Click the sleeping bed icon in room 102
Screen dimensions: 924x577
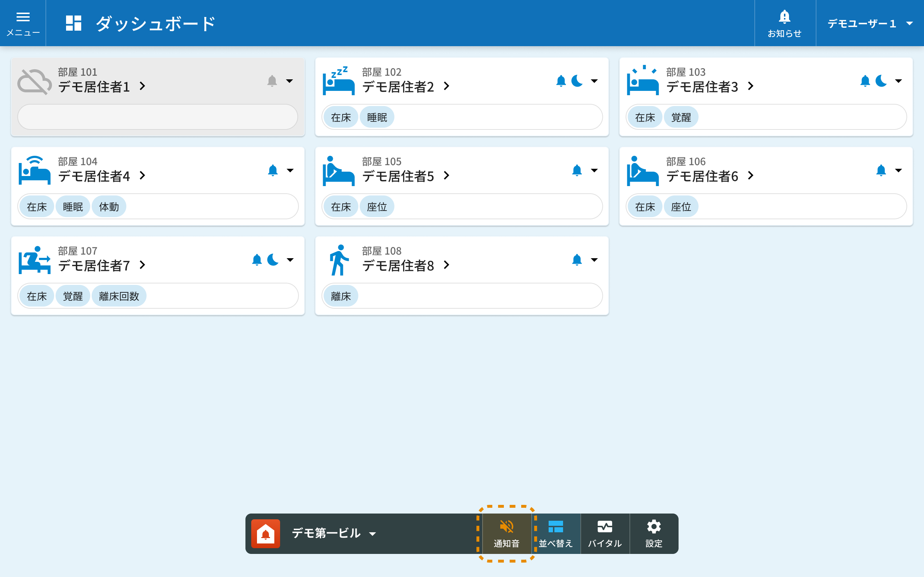338,81
